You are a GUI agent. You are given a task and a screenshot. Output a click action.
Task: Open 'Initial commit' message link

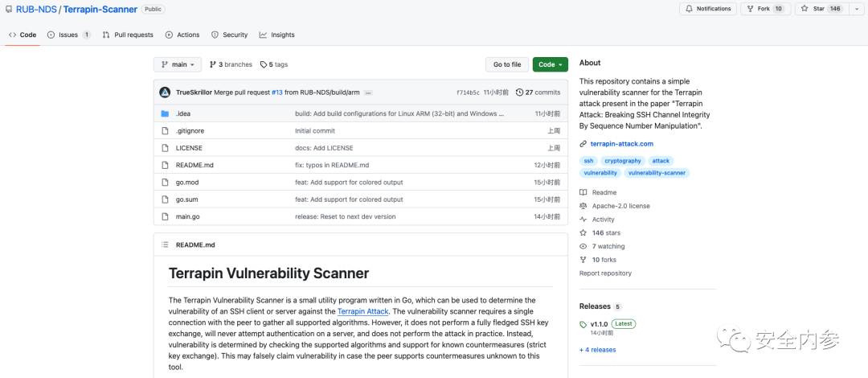[315, 131]
